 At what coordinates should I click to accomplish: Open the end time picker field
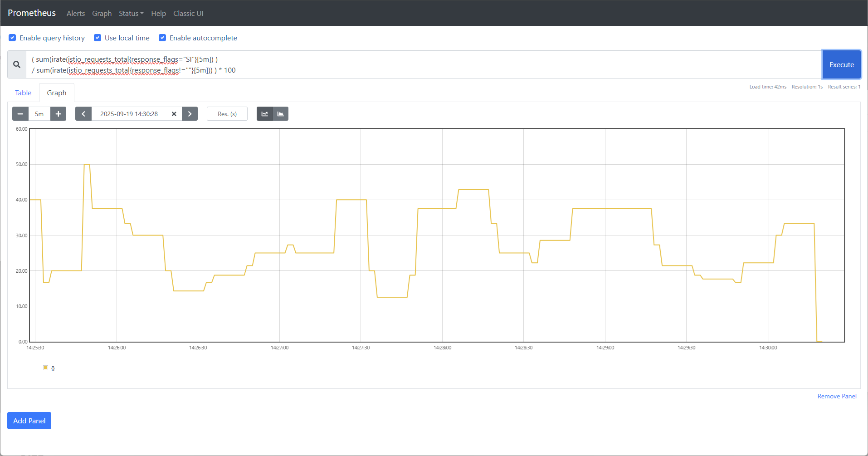[129, 114]
